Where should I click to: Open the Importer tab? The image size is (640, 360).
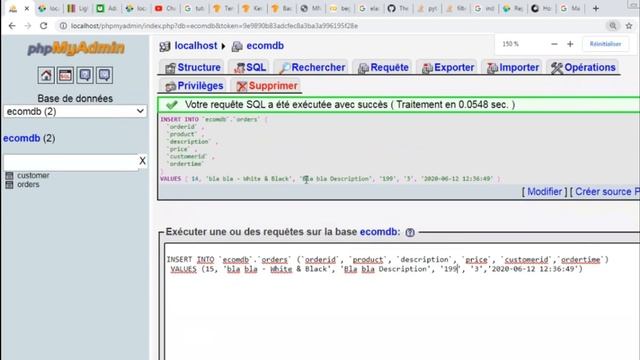pyautogui.click(x=513, y=67)
